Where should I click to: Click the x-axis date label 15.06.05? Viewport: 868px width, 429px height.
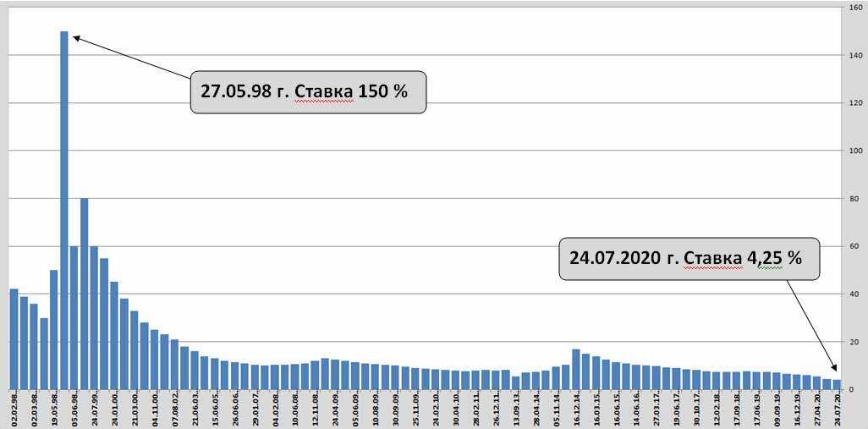pyautogui.click(x=215, y=409)
